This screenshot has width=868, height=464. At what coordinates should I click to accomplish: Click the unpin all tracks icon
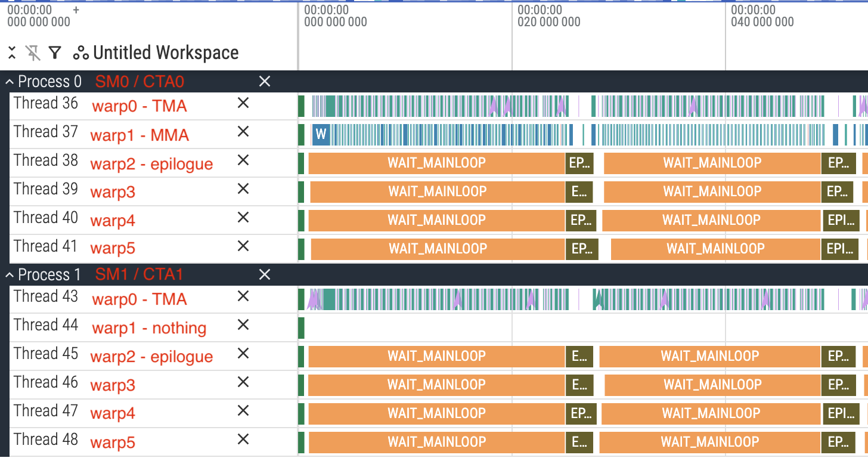(33, 53)
